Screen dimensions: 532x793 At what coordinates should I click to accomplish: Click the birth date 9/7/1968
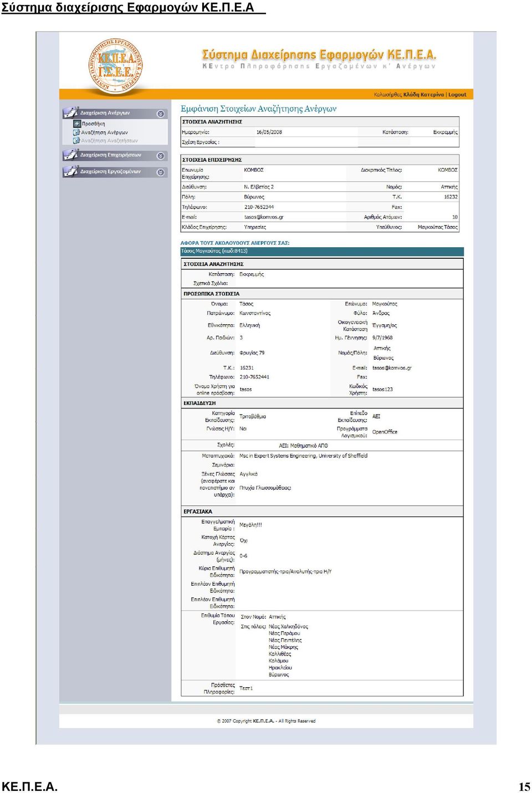tap(382, 337)
